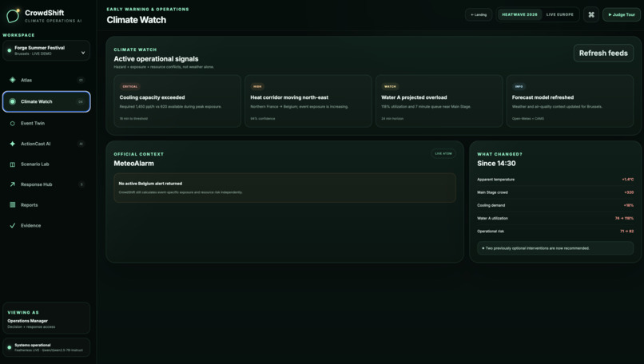This screenshot has height=364, width=644.
Task: Click the Atlas count badge
Action: [x=81, y=80]
